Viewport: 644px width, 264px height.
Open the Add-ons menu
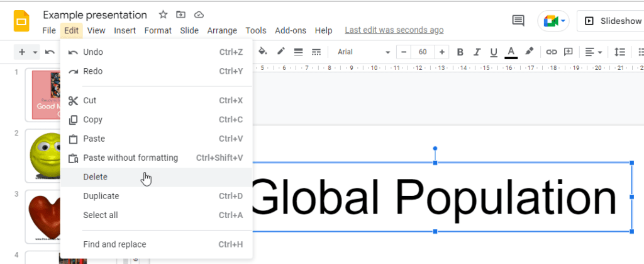point(291,30)
